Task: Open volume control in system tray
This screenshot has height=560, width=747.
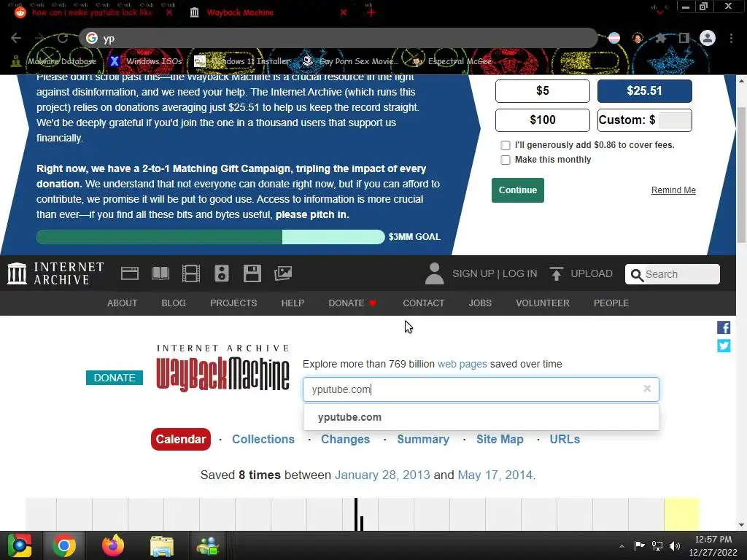Action: pyautogui.click(x=675, y=546)
